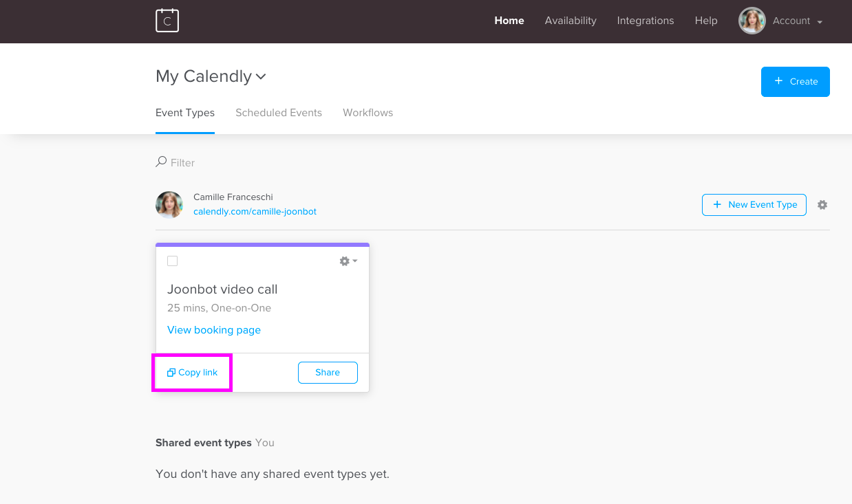Click the magnifier icon beside Filter
This screenshot has width=852, height=504.
[x=161, y=162]
